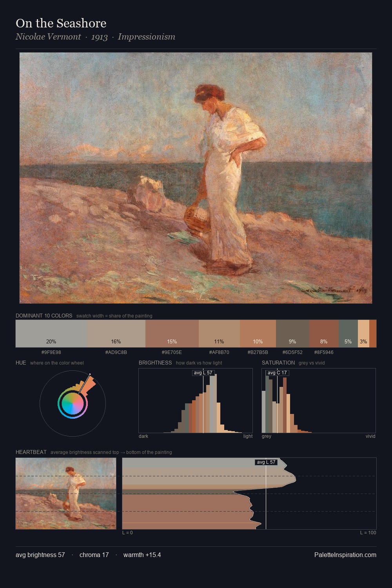
Task: Pick the 8% reddish brown swatch
Action: tap(324, 334)
